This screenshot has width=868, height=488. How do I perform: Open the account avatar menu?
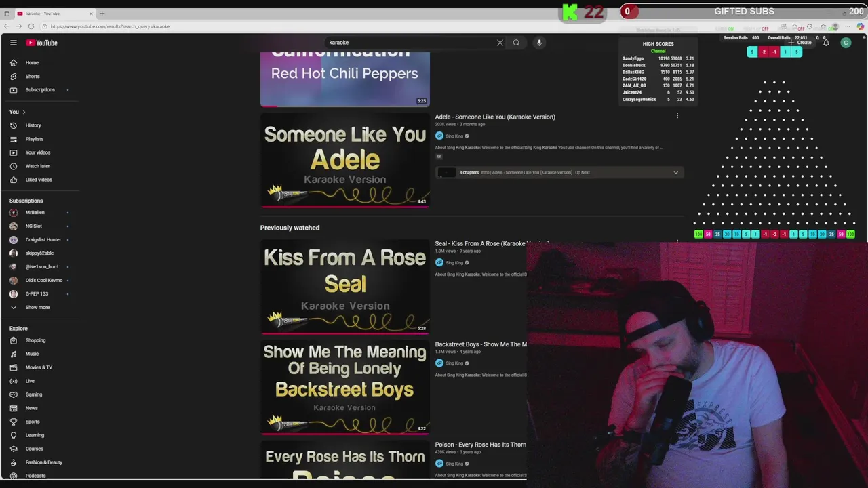(846, 43)
